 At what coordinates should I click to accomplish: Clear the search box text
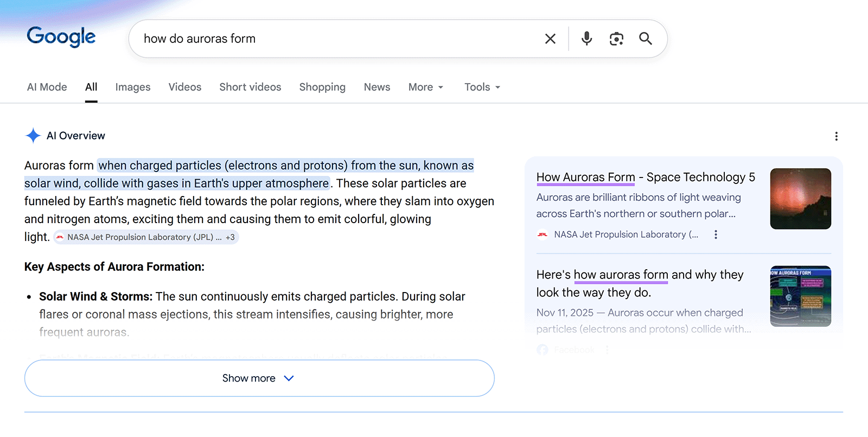[x=550, y=39]
